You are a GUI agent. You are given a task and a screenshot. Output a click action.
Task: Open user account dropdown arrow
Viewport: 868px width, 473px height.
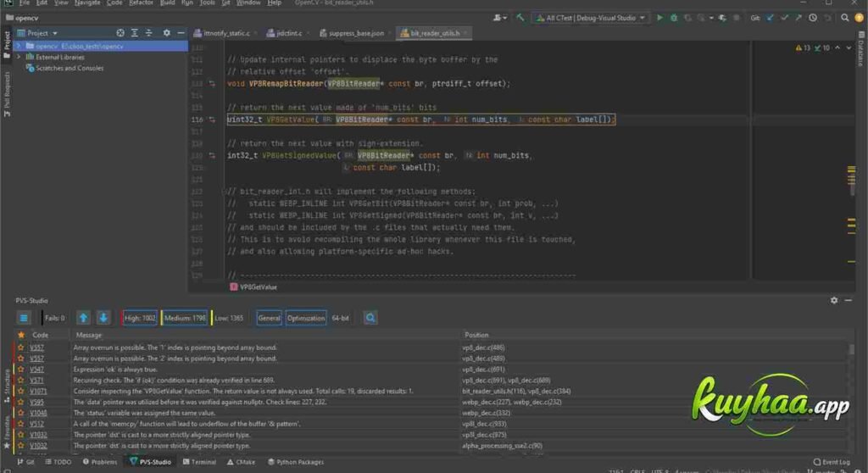click(505, 19)
